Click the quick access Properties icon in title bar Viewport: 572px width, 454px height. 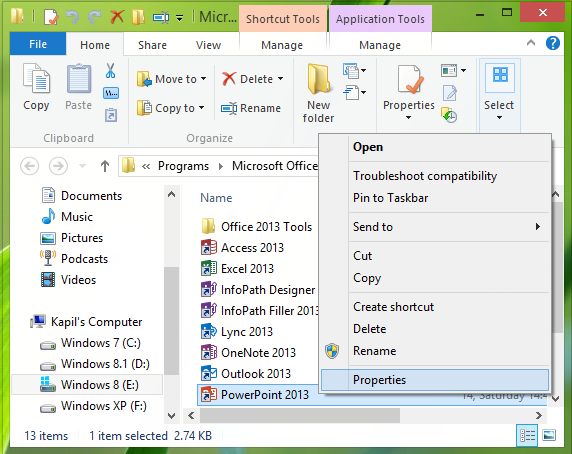point(51,17)
